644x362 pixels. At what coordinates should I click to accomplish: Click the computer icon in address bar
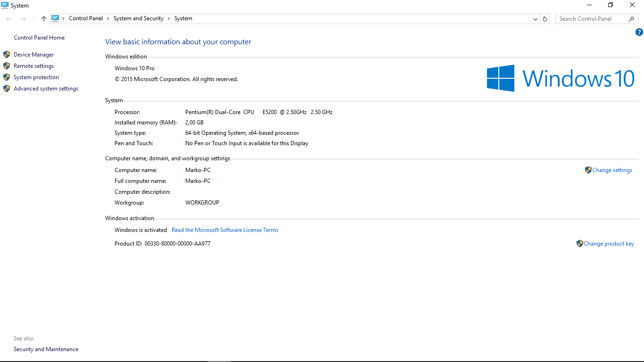tap(55, 18)
